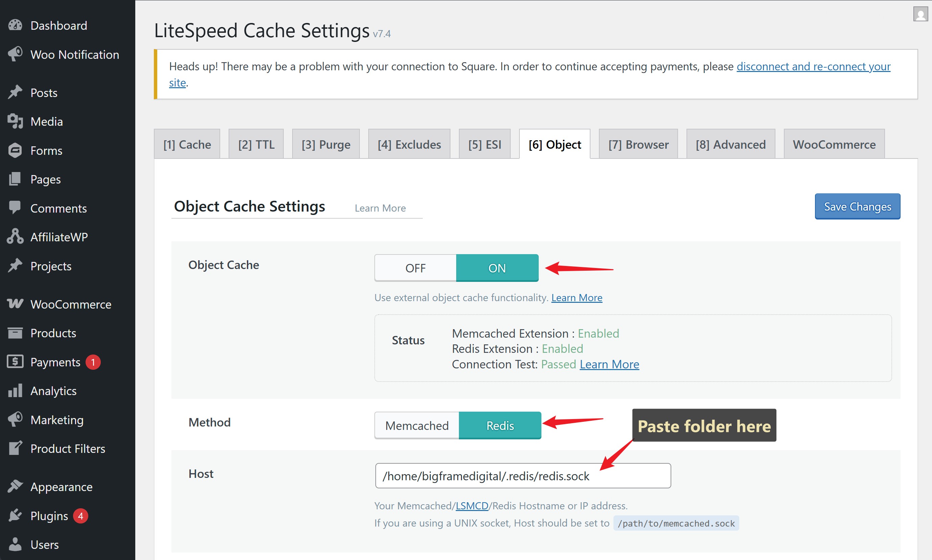
Task: Switch to the [8] Advanced tab
Action: coord(730,144)
